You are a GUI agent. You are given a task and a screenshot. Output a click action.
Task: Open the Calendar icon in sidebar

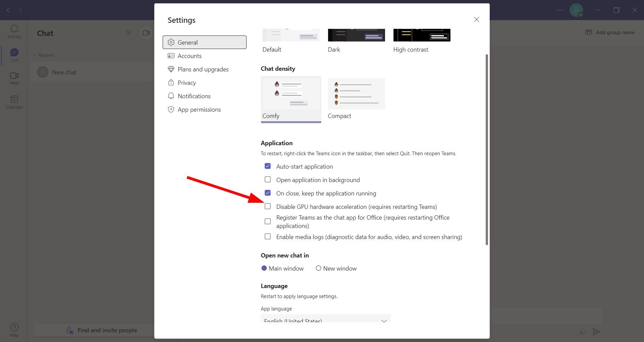(14, 102)
